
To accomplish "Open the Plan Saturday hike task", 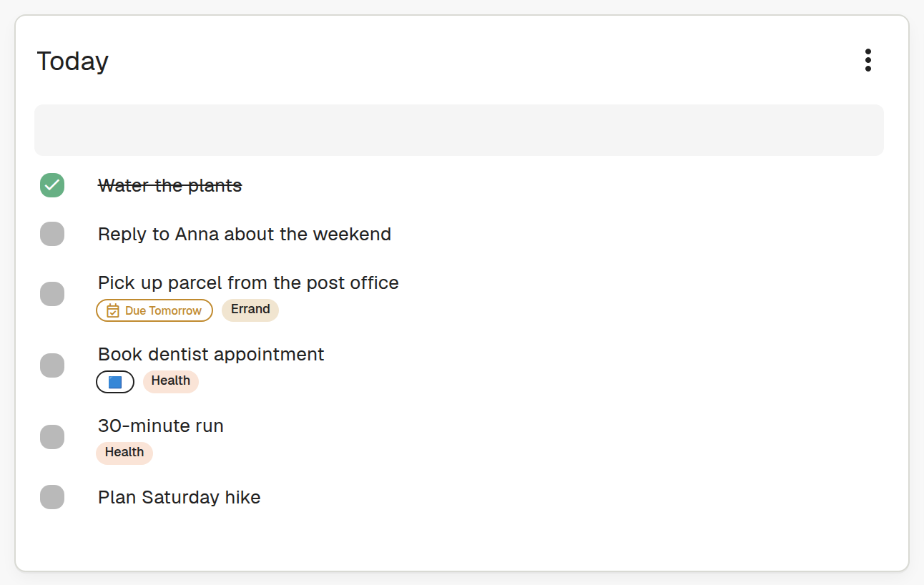I will [x=180, y=498].
